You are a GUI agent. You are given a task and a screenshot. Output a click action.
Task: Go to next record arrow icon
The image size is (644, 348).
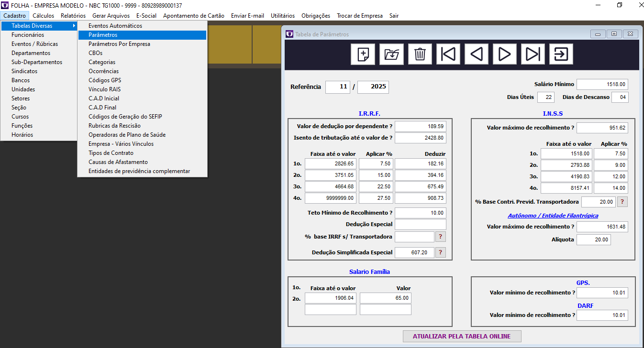[x=505, y=54]
